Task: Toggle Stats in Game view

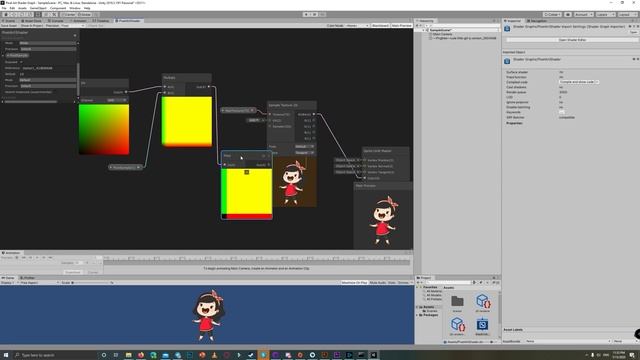Action: tap(392, 282)
